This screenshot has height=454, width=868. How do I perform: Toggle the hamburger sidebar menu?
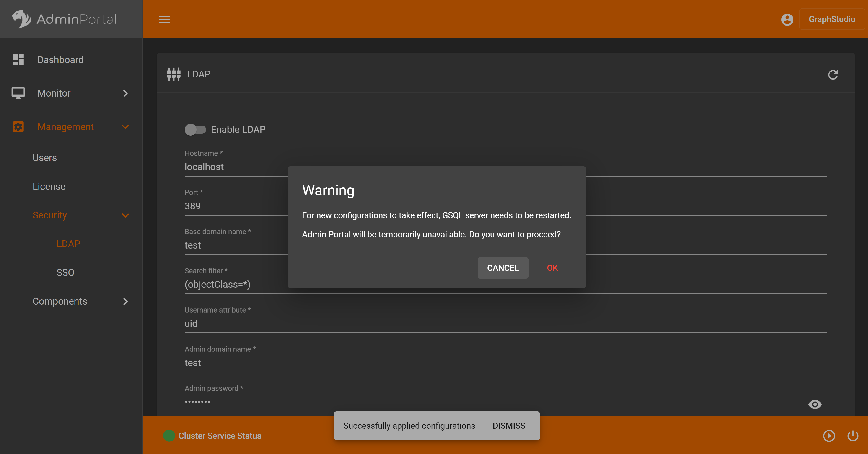(164, 20)
